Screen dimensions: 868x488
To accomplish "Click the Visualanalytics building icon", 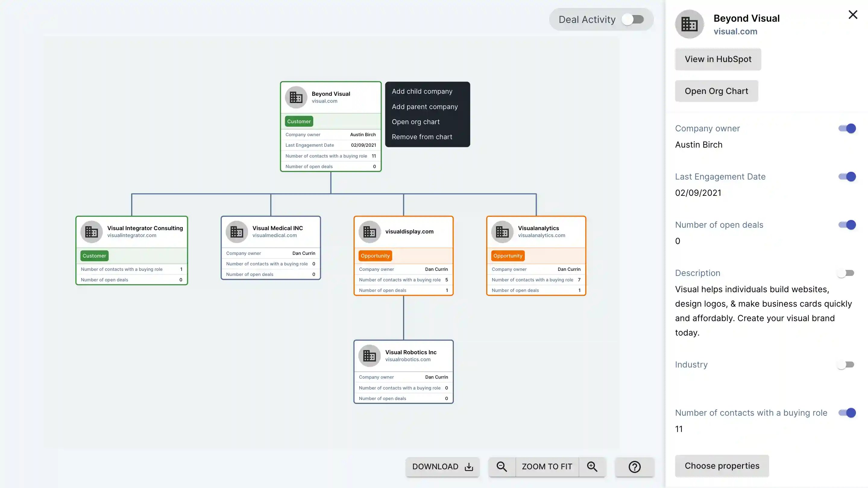I will (502, 232).
